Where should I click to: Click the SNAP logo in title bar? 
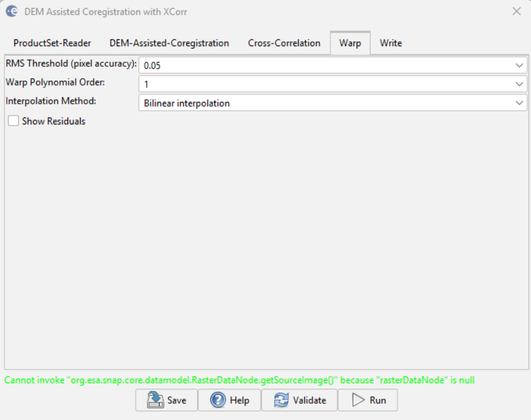click(11, 11)
